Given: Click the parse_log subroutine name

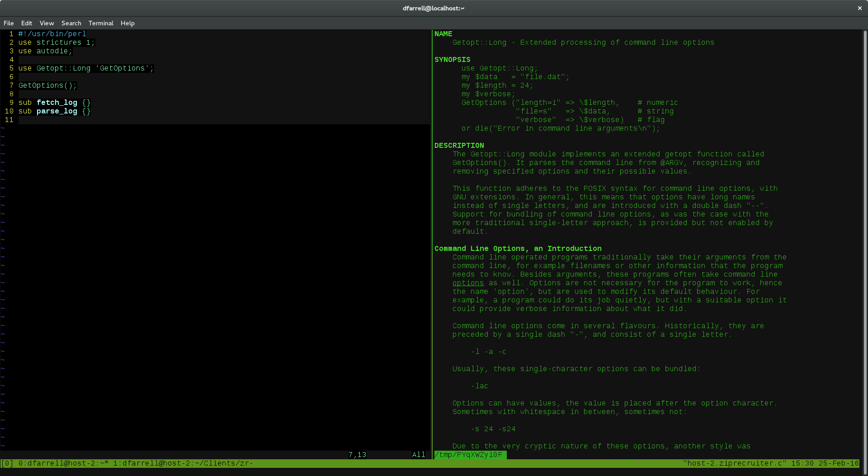Looking at the screenshot, I should click(57, 111).
